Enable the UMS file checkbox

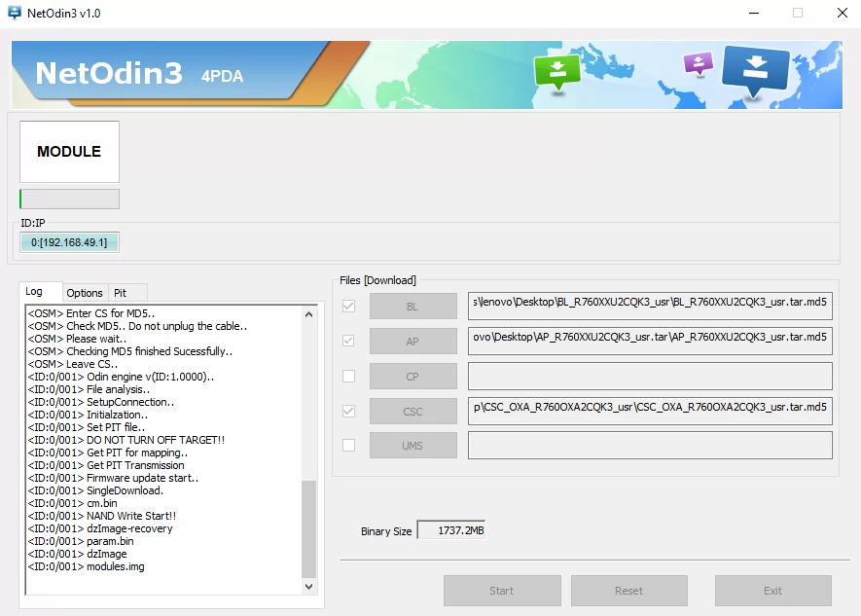coord(349,446)
